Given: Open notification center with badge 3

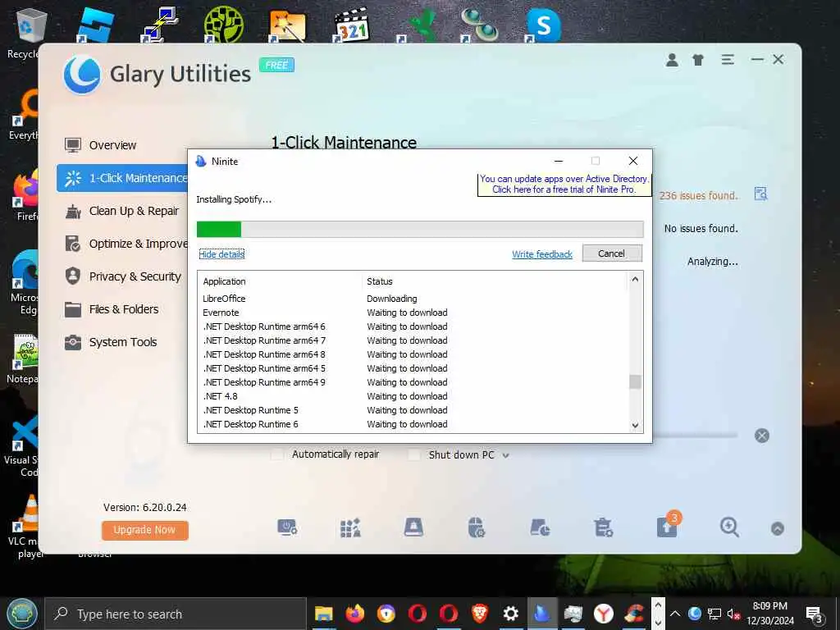Looking at the screenshot, I should point(815,614).
